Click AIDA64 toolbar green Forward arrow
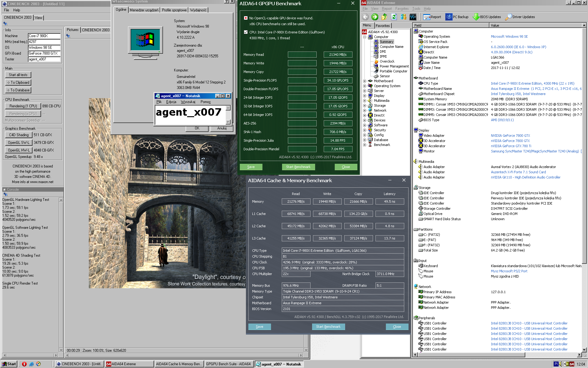The width and height of the screenshot is (588, 368). (x=375, y=17)
